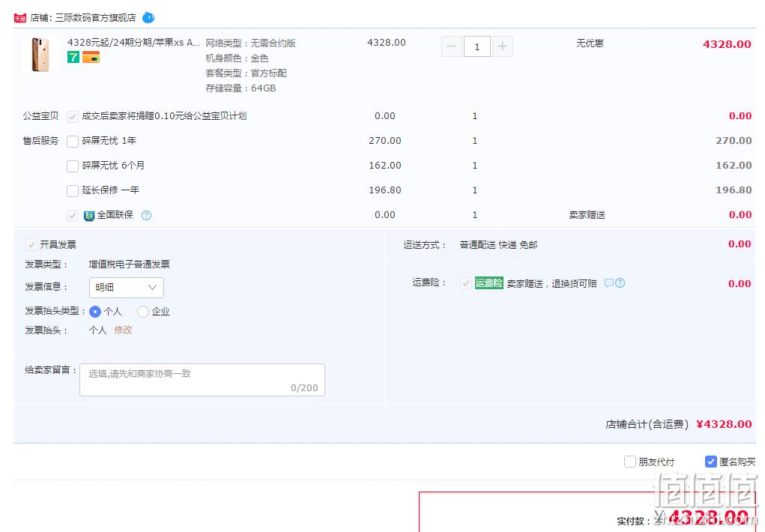Image resolution: width=765 pixels, height=532 pixels.
Task: Decrease quantity with the minus button
Action: (x=452, y=47)
